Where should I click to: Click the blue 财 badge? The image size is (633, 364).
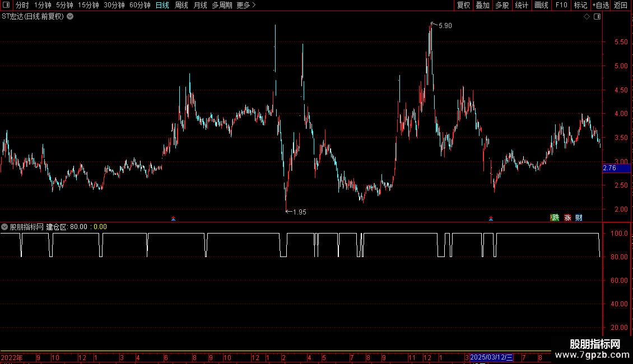point(579,217)
